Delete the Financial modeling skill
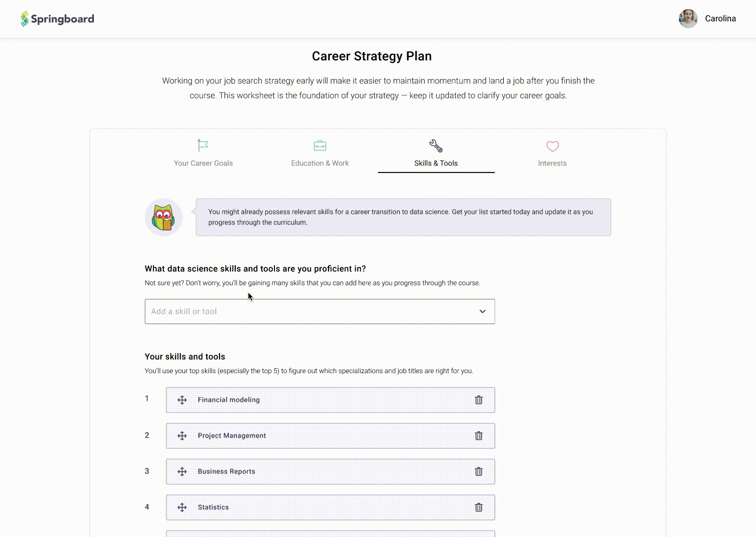The height and width of the screenshot is (537, 756). [x=479, y=400]
